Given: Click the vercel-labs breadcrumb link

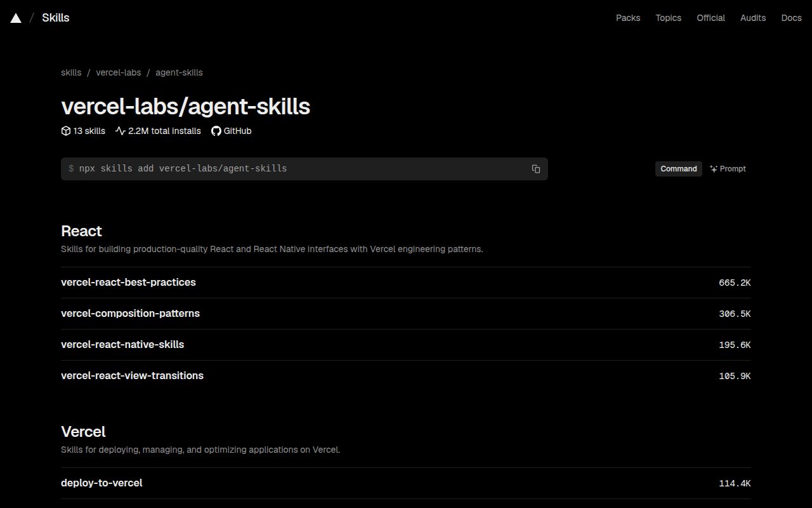Looking at the screenshot, I should pyautogui.click(x=119, y=72).
